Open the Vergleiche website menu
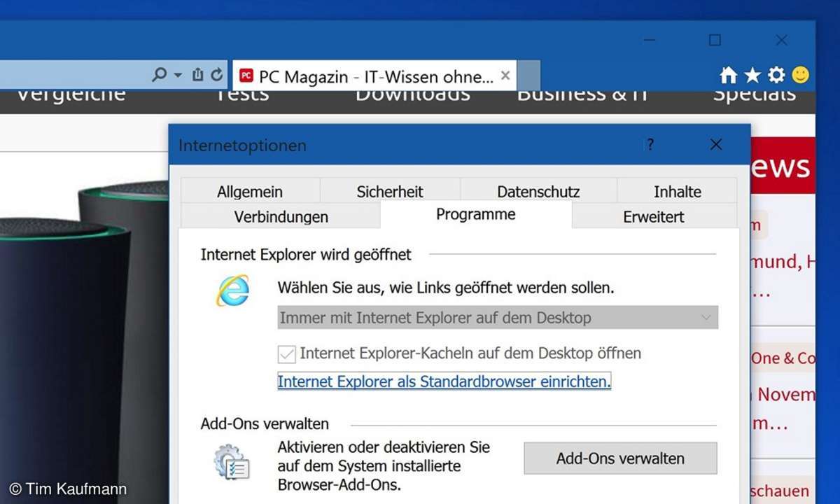Viewport: 840px width, 504px height. (x=71, y=94)
